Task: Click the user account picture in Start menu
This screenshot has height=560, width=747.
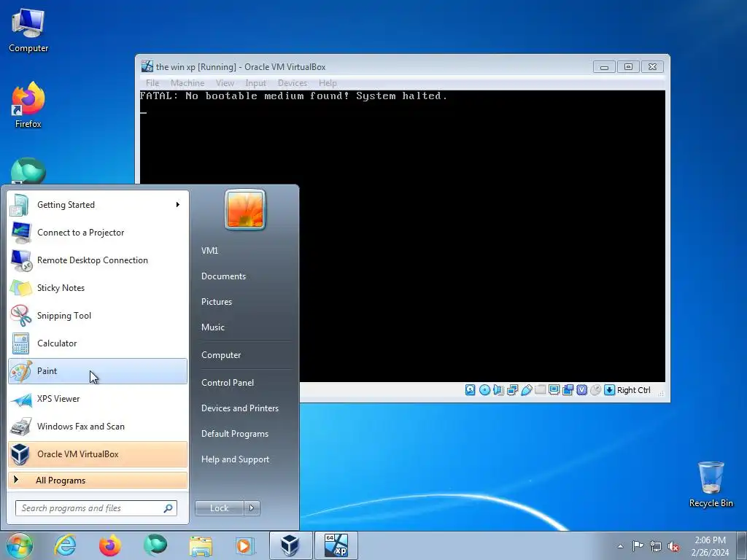Action: pos(245,209)
